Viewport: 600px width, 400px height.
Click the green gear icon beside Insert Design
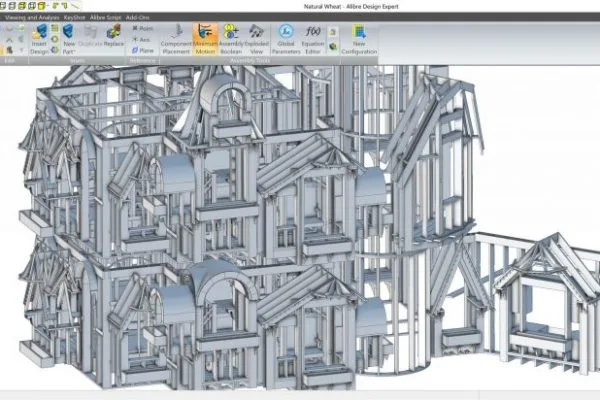click(55, 39)
